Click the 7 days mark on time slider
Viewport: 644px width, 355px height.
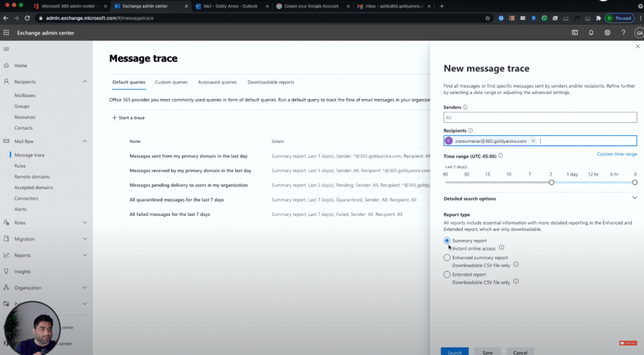[x=530, y=175]
